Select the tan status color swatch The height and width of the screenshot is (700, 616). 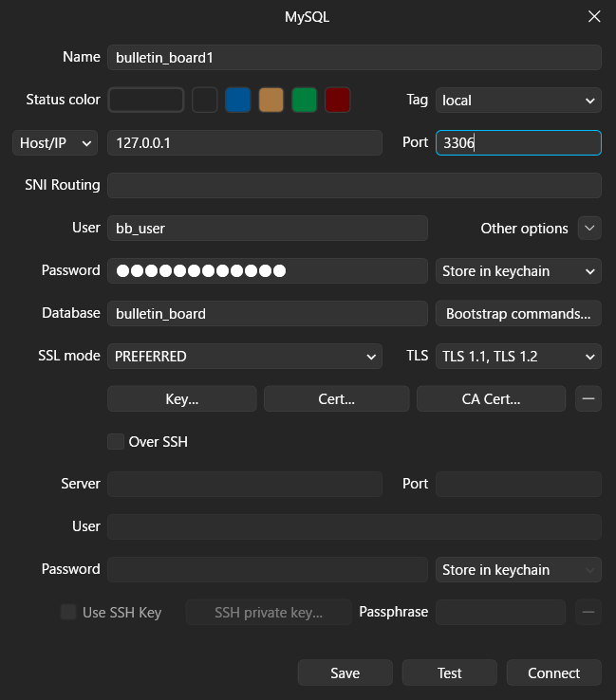click(x=271, y=100)
